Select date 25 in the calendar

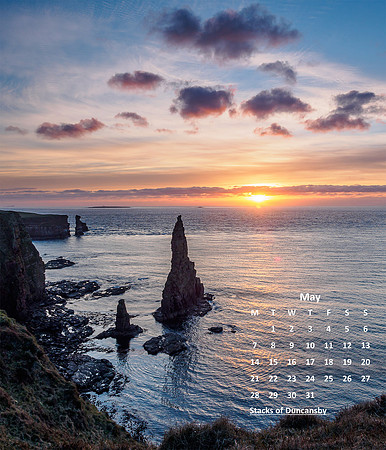329,379
